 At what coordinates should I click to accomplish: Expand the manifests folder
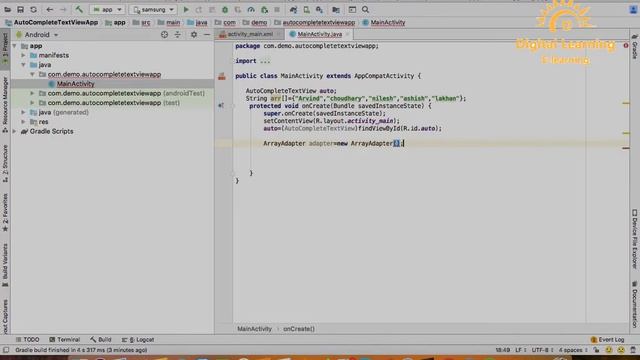click(24, 55)
